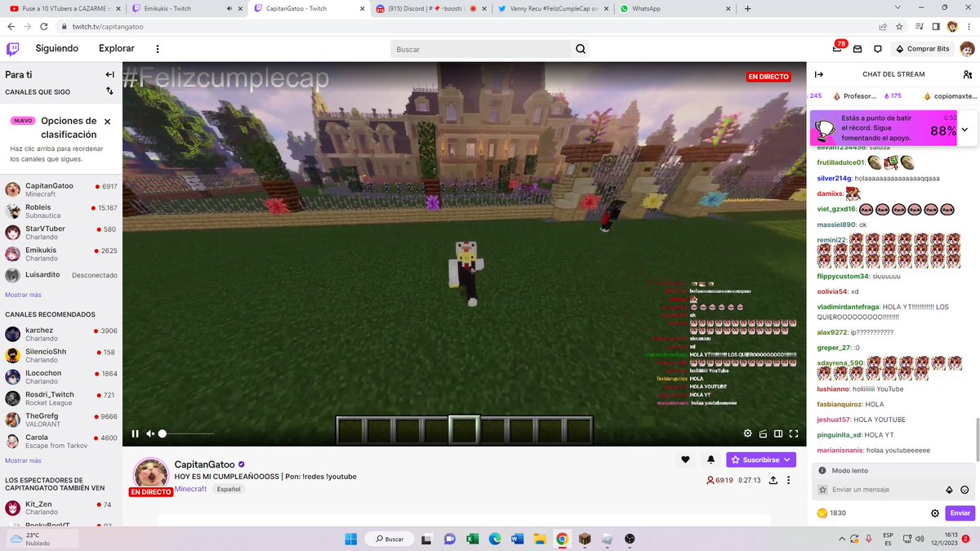Viewport: 980px width, 551px height.
Task: Switch to WhatsApp browser tab
Action: tap(674, 8)
